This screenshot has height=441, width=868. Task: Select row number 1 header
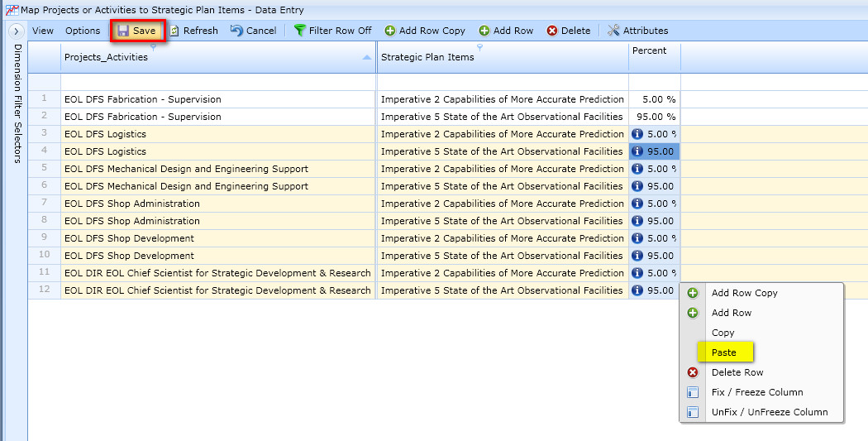click(45, 99)
